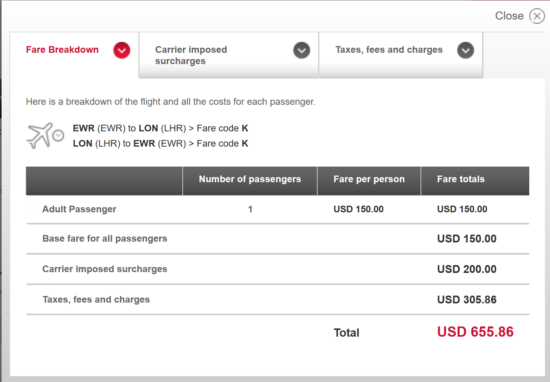Collapse the red Fare Breakdown chevron
This screenshot has width=550, height=382.
click(122, 50)
